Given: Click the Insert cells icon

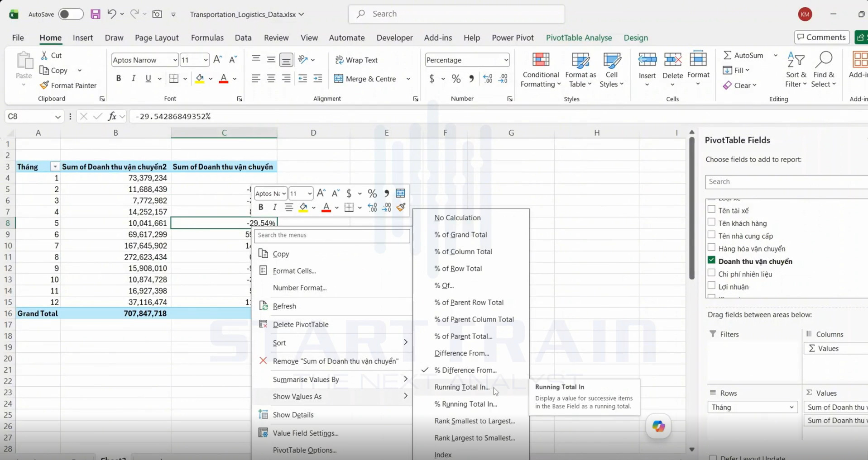Looking at the screenshot, I should [x=647, y=60].
